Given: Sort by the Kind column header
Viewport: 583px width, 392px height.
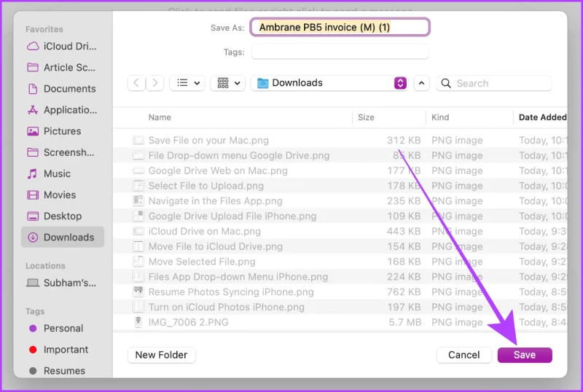Looking at the screenshot, I should coord(440,117).
